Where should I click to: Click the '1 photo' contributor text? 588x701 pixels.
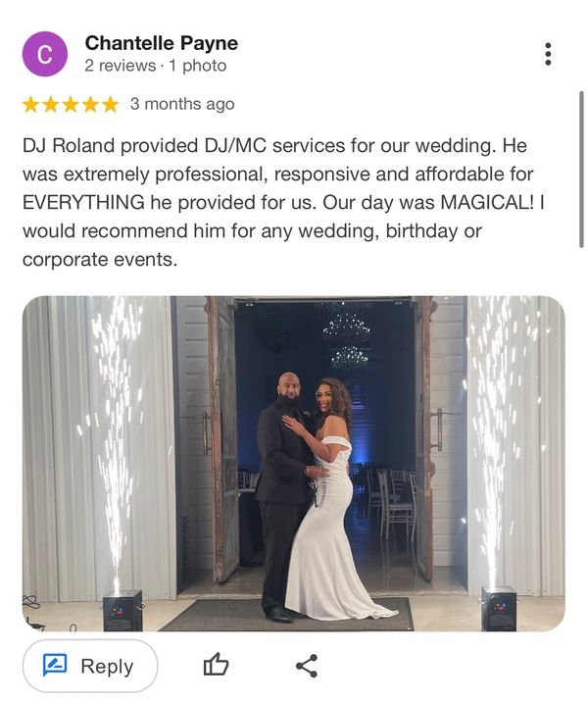coord(198,66)
